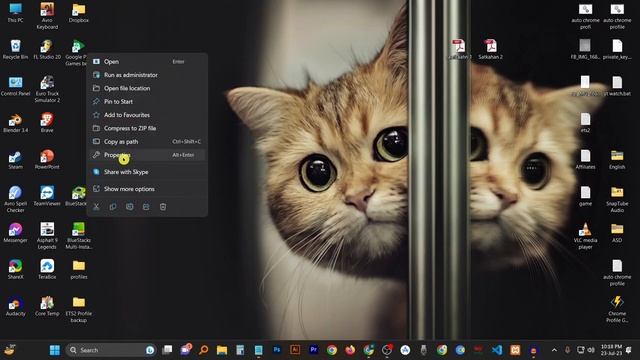Select the PowerPoint desktop shortcut
Image resolution: width=640 pixels, height=360 pixels.
(x=47, y=160)
